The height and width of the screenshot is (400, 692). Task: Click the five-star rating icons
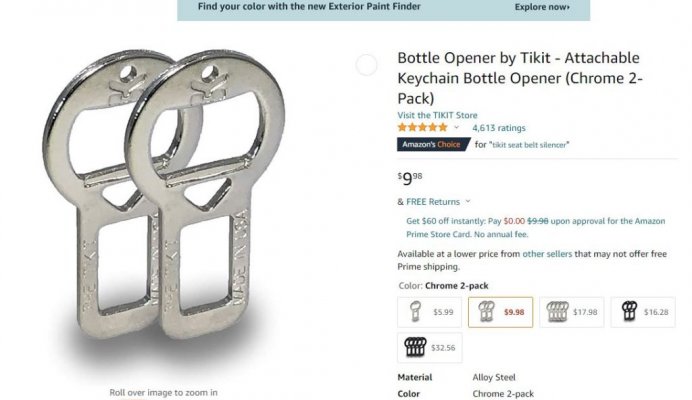click(422, 128)
